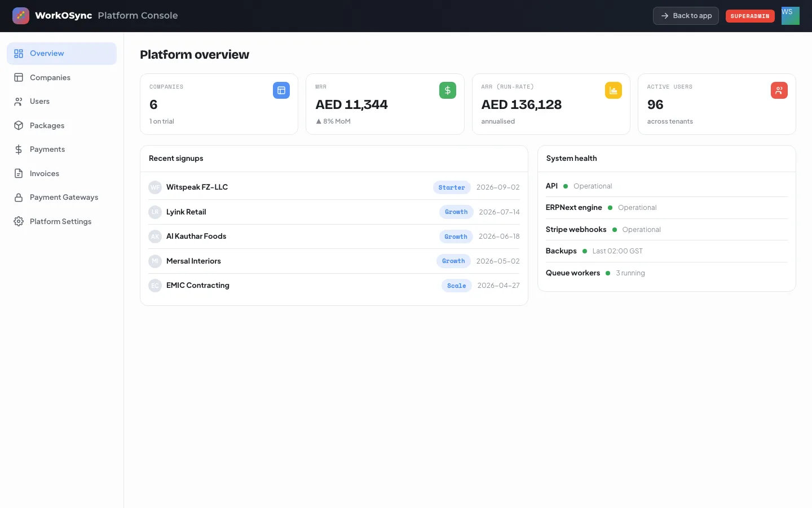
Task: Navigate to Packages
Action: coord(61,125)
